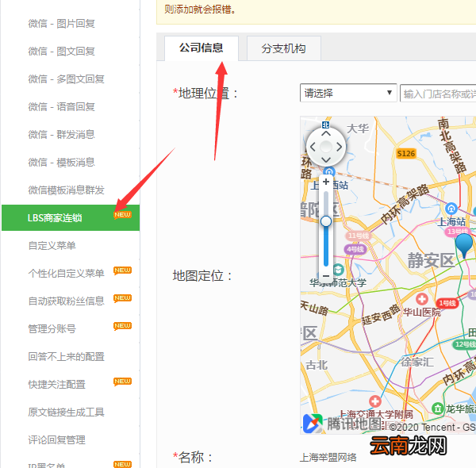Click the 天山路 road label on map
Screen dimensions: 476x468
pyautogui.click(x=314, y=308)
